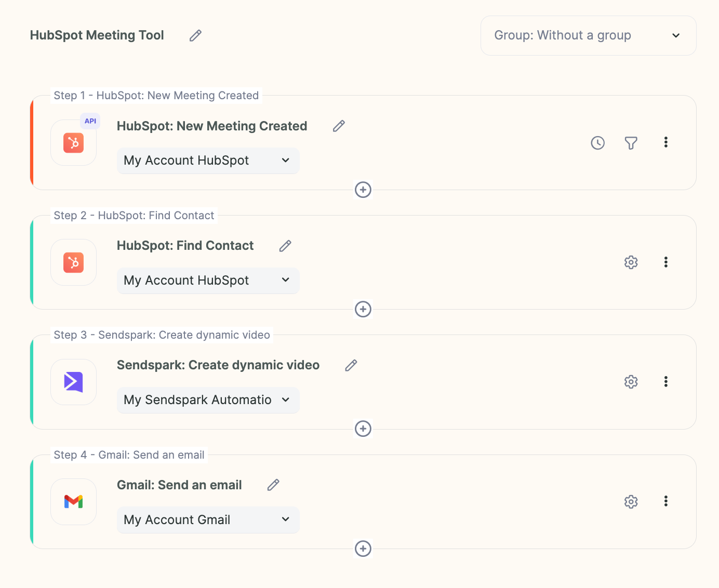Open the three-dot menu for Step 3

[665, 381]
